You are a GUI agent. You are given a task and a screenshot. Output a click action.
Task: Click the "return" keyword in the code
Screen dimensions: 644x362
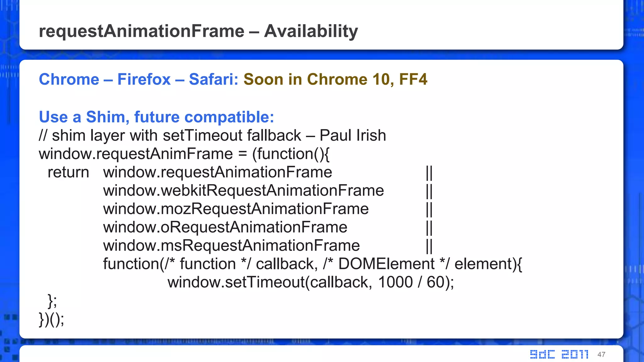(68, 172)
